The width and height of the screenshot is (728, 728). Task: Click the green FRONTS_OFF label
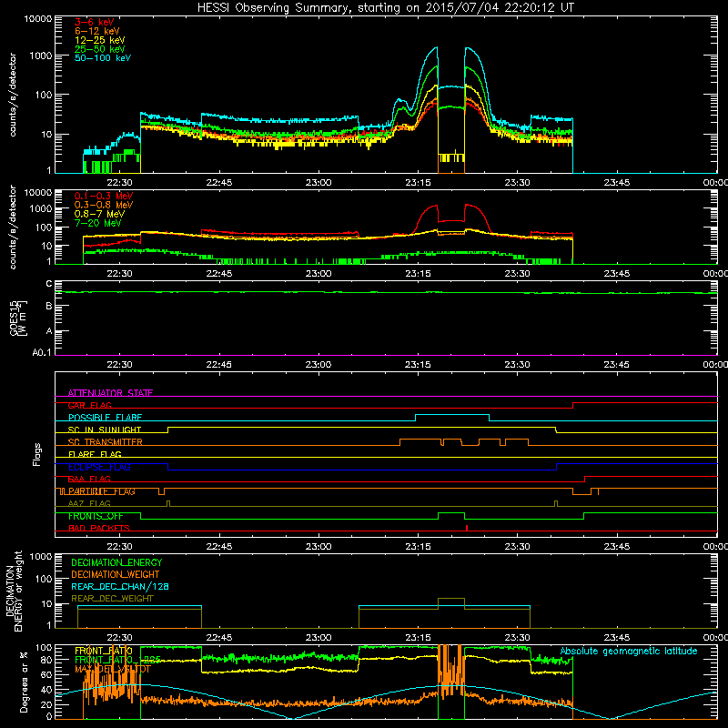click(x=96, y=516)
